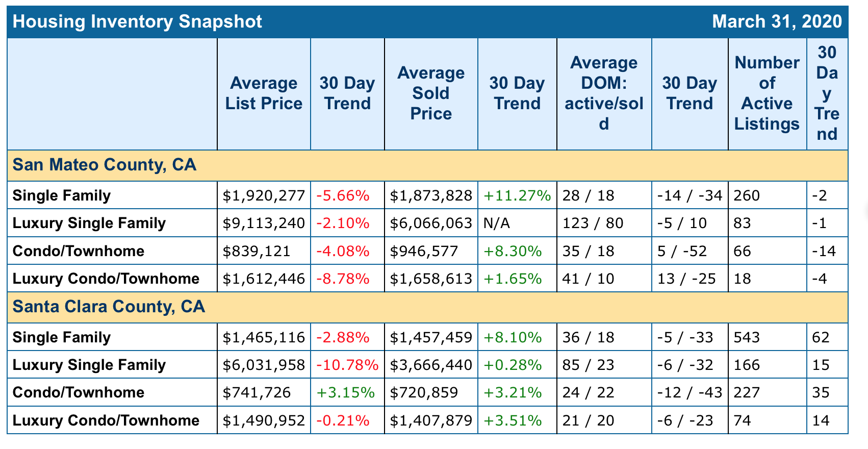Select San Mateo's Luxury Single Family row label
Screen dimensions: 868x449
point(89,223)
